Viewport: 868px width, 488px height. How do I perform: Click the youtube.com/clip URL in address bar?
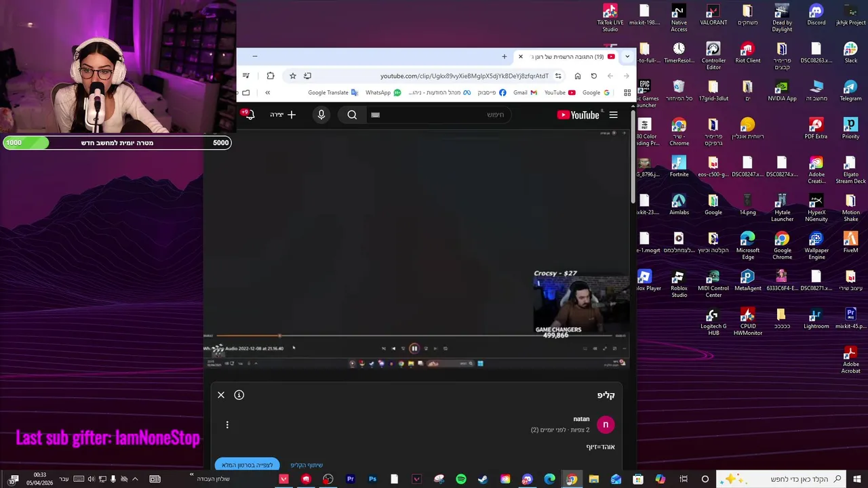[465, 76]
